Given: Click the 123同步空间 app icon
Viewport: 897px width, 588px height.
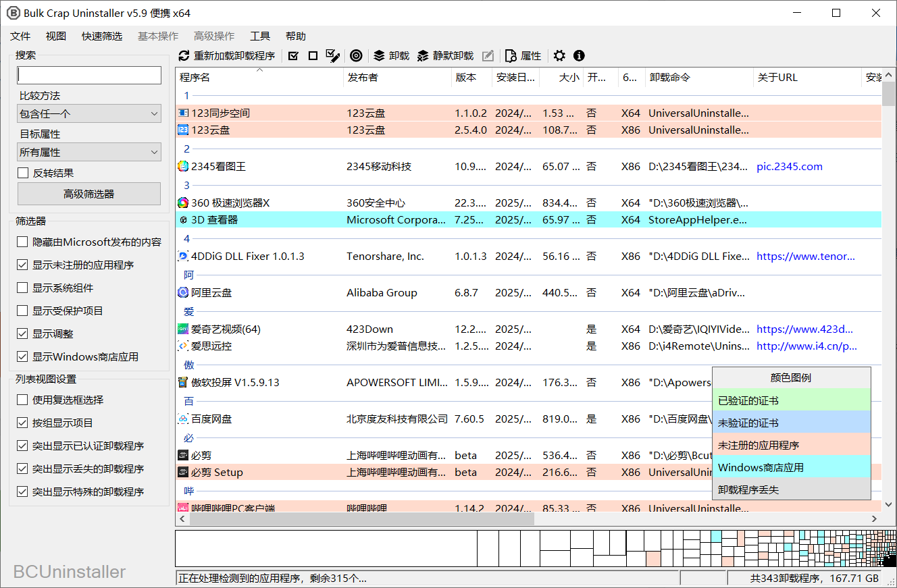Looking at the screenshot, I should [183, 113].
